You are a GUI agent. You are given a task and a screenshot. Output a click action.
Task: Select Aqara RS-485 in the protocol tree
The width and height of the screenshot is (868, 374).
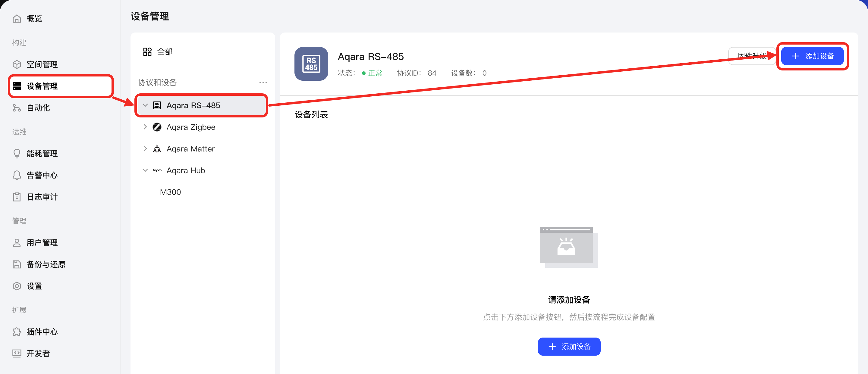pyautogui.click(x=203, y=105)
